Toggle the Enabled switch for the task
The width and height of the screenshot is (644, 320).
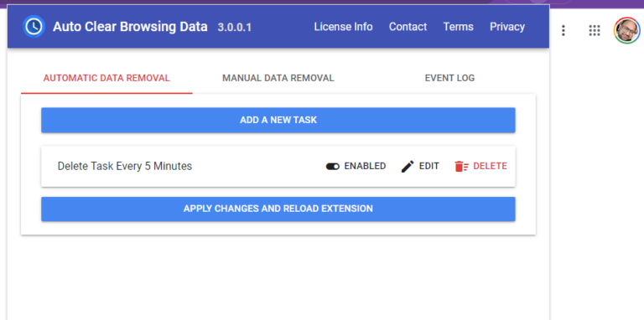pos(333,166)
